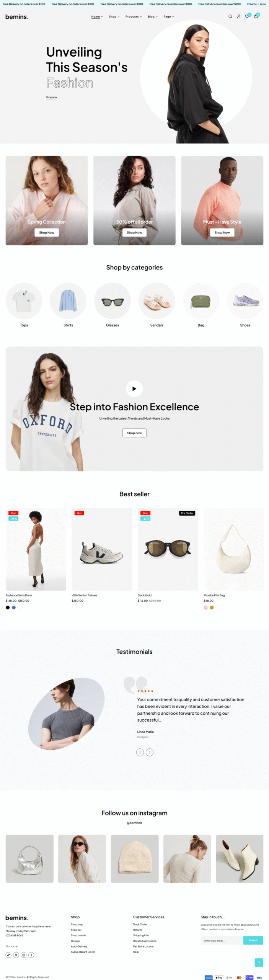The width and height of the screenshot is (269, 980).
Task: Open the Home menu item
Action: 97,16
